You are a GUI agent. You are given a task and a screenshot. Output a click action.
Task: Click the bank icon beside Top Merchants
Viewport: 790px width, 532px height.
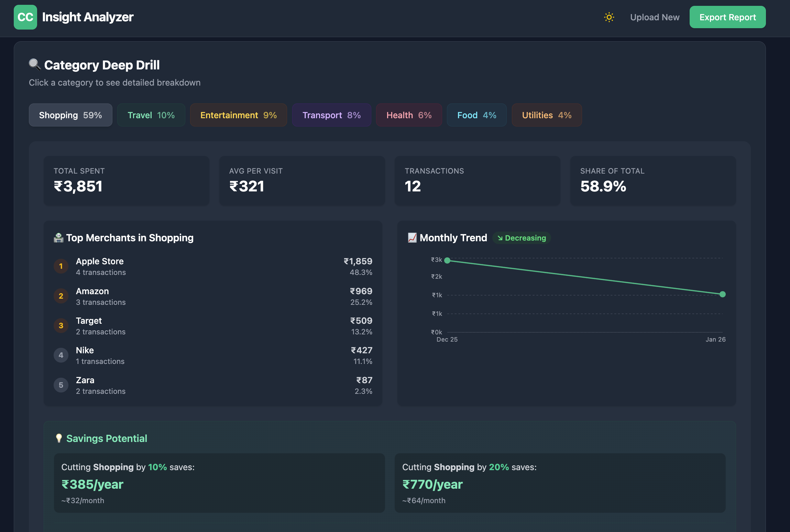tap(59, 237)
